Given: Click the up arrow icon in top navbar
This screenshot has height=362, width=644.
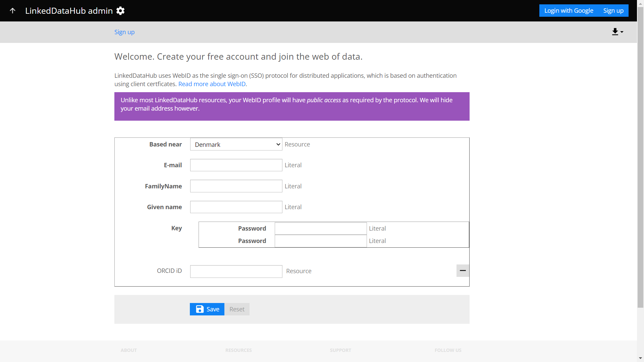Looking at the screenshot, I should click(x=13, y=10).
